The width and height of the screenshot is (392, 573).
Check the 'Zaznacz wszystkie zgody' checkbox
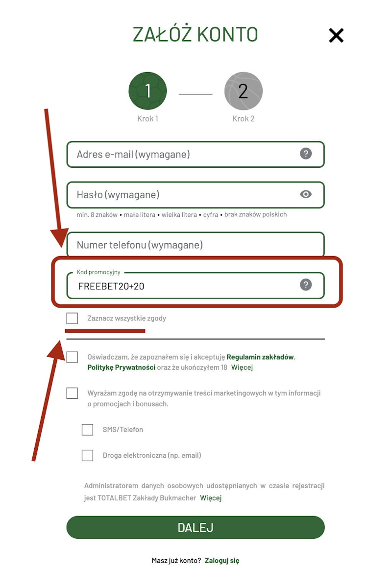(72, 318)
